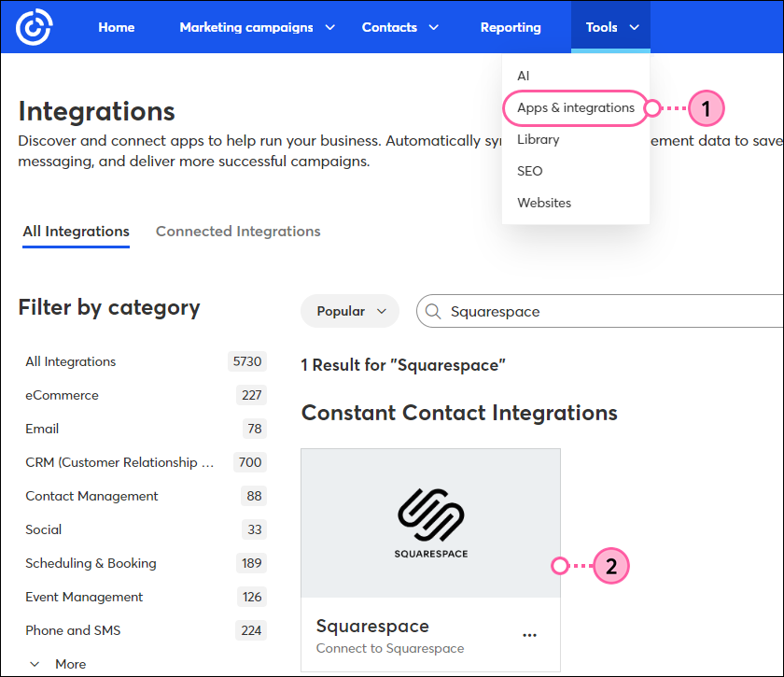Filter by the eCommerce category
784x677 pixels.
coord(62,395)
